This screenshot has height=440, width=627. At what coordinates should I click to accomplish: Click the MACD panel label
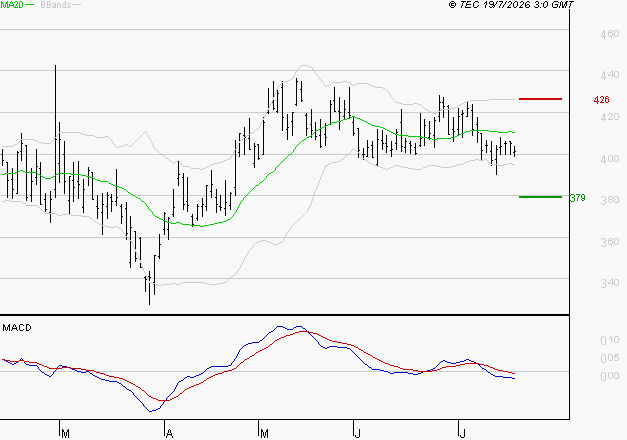click(17, 328)
